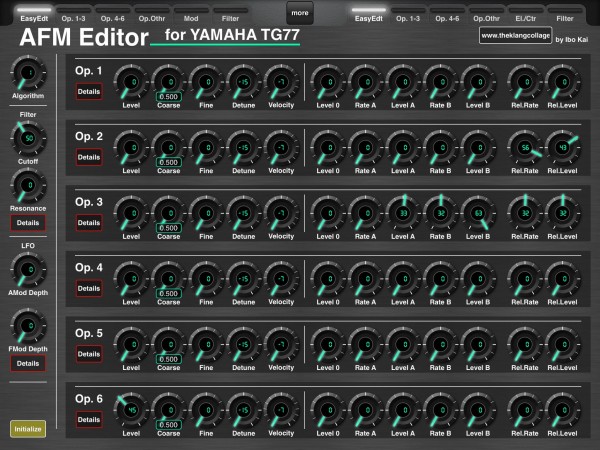The image size is (600, 450).
Task: Click the Resonance knob
Action: [x=28, y=186]
